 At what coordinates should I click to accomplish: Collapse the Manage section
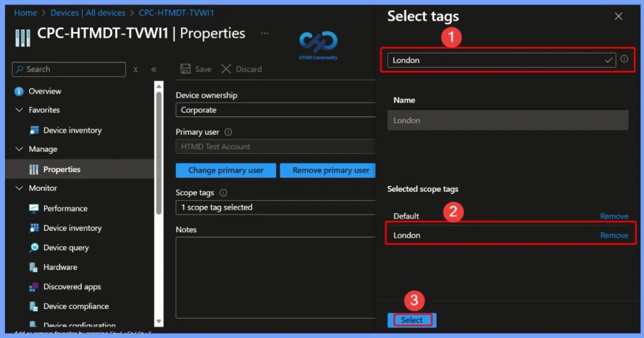(x=19, y=149)
